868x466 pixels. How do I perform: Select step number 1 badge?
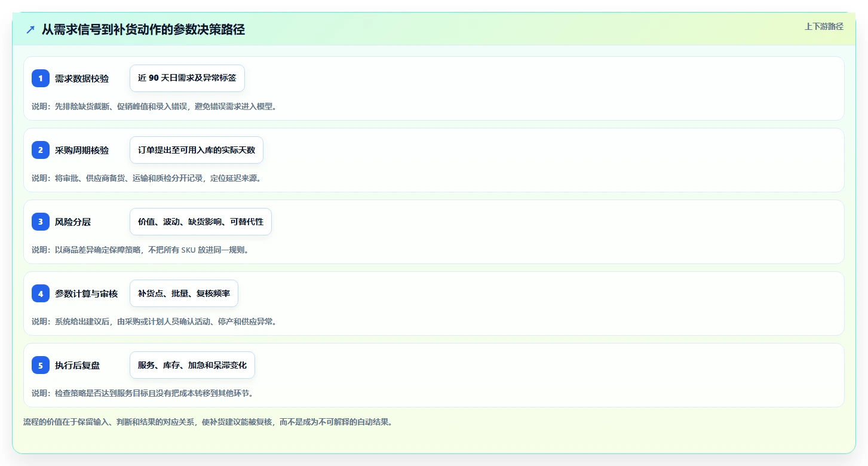click(x=41, y=78)
